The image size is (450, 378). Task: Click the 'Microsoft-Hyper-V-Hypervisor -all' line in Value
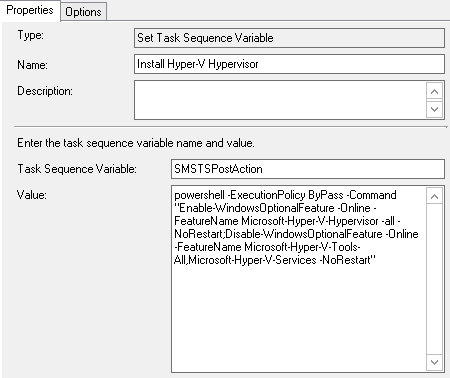[287, 221]
